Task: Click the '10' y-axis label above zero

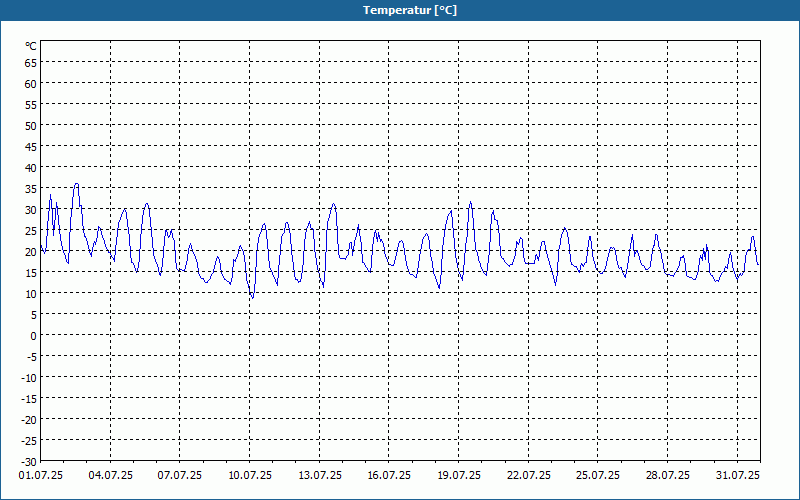Action: tap(31, 294)
